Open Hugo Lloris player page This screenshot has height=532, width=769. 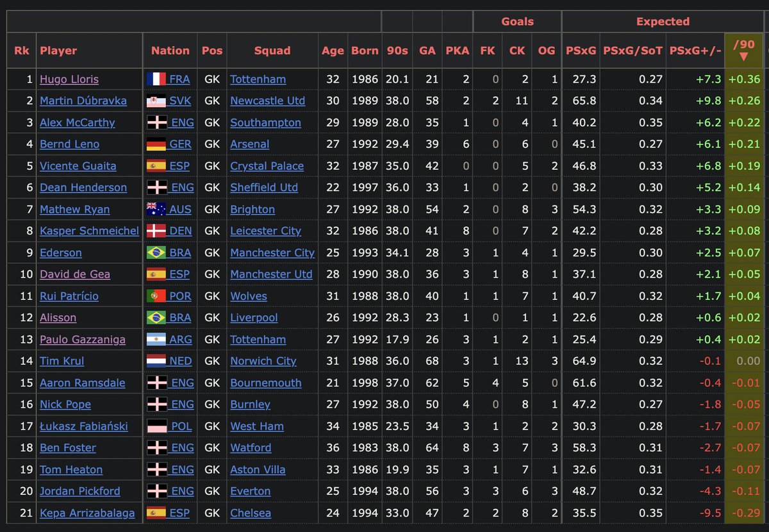tap(69, 79)
